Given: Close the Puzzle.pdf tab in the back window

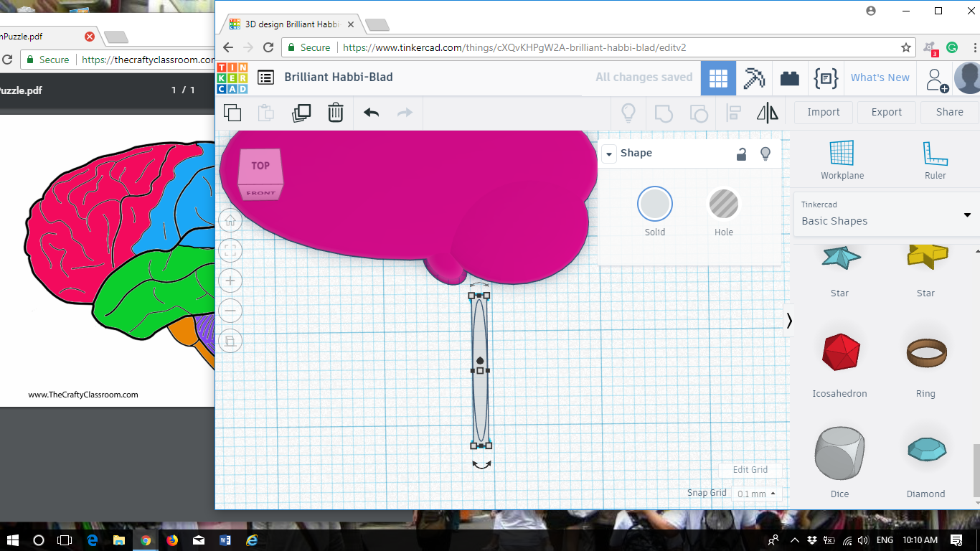Looking at the screenshot, I should (x=90, y=37).
